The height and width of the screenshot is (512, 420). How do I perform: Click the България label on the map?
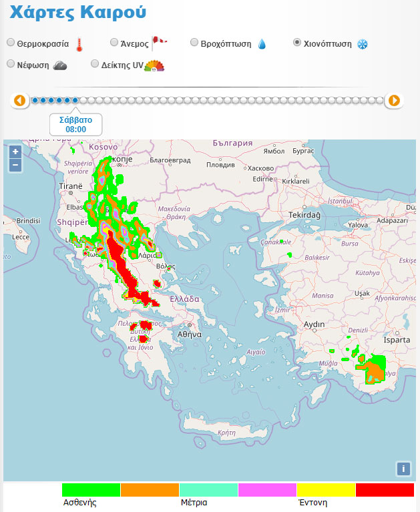point(232,143)
